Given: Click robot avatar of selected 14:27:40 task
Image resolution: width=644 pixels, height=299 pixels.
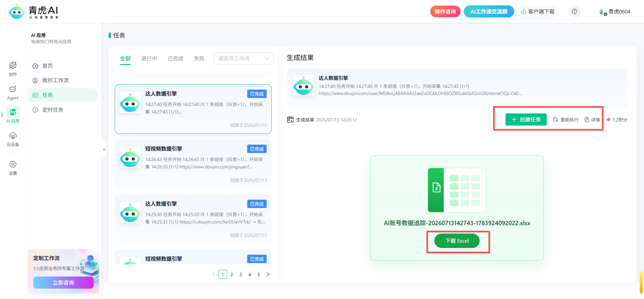Looking at the screenshot, I should click(130, 102).
